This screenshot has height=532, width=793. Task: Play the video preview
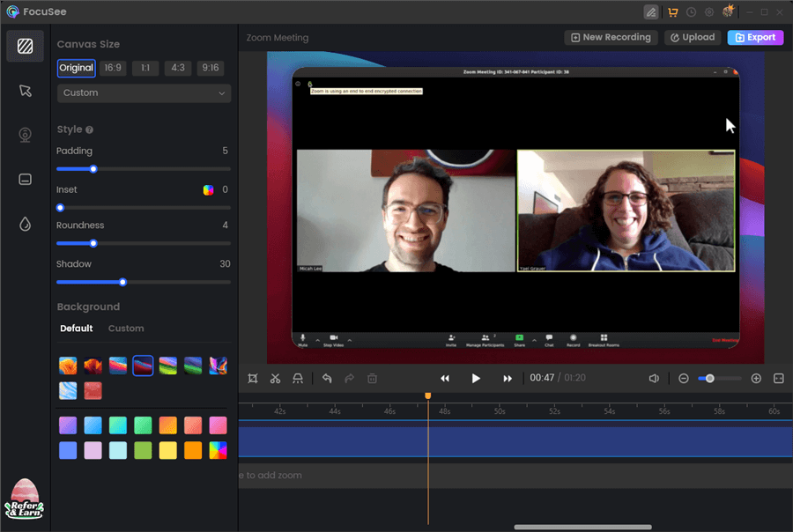pyautogui.click(x=476, y=378)
